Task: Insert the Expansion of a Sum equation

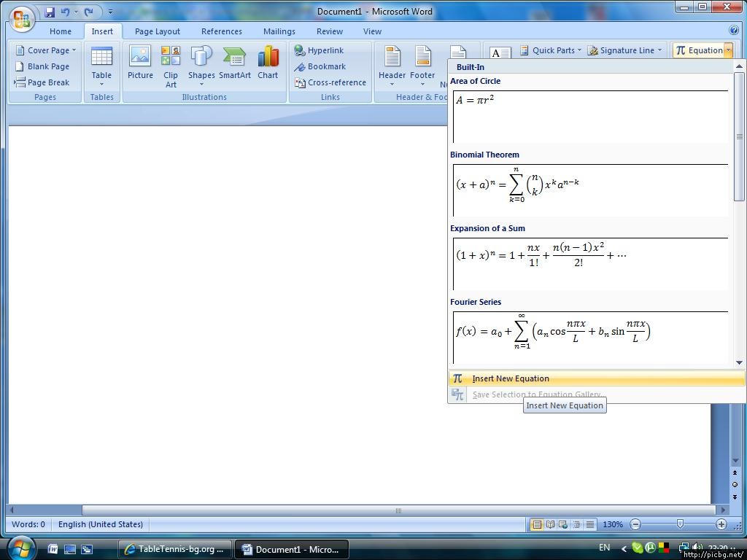Action: pos(590,264)
